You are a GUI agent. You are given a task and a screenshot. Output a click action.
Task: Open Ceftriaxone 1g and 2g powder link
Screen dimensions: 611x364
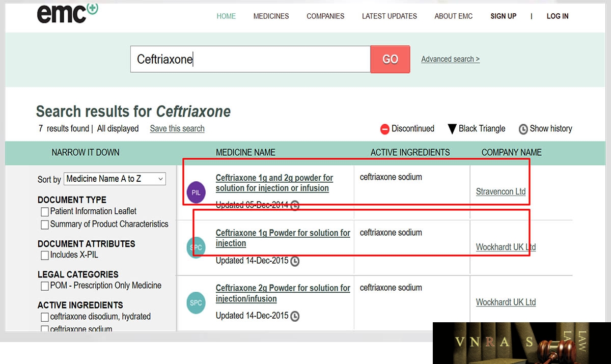[x=274, y=183]
